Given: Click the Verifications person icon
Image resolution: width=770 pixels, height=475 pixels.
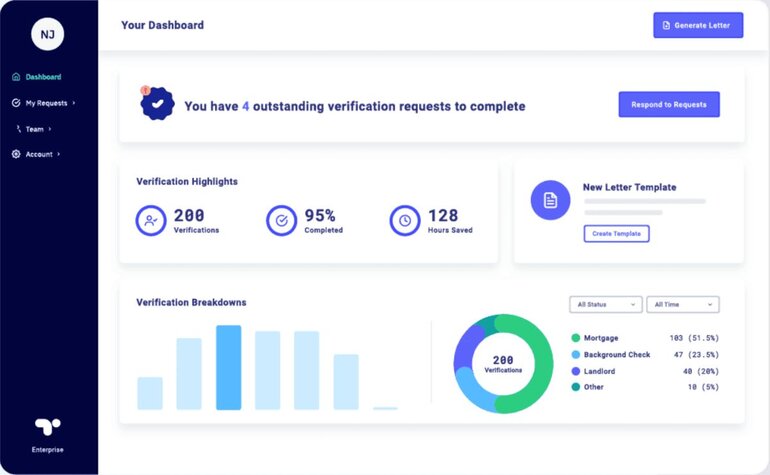Looking at the screenshot, I should 151,221.
